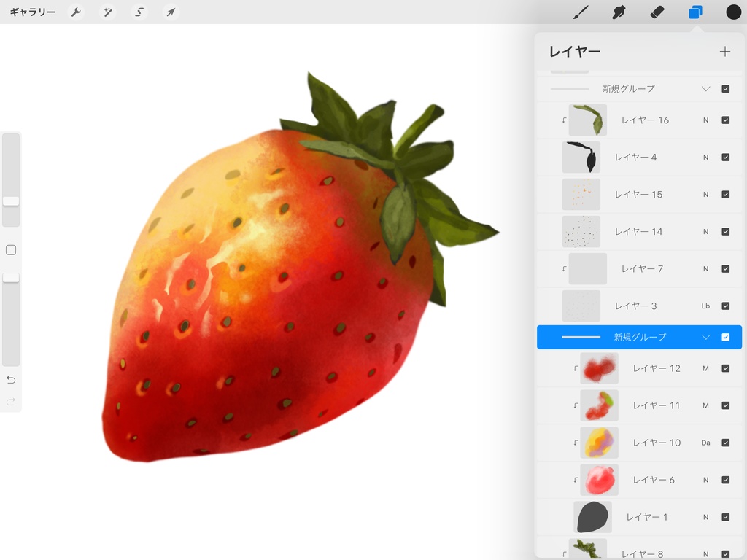The width and height of the screenshot is (747, 560).
Task: Hide the top 新規グループ group
Action: click(x=726, y=89)
